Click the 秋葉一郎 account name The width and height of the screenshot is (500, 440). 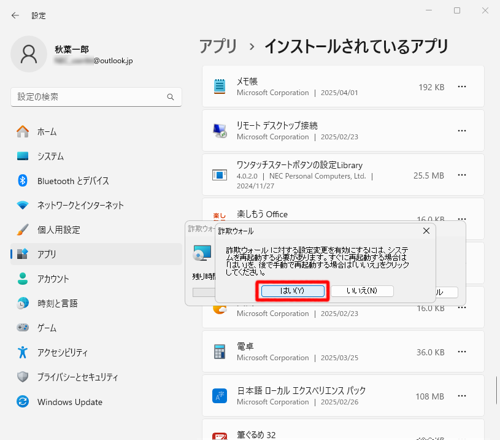pyautogui.click(x=72, y=50)
